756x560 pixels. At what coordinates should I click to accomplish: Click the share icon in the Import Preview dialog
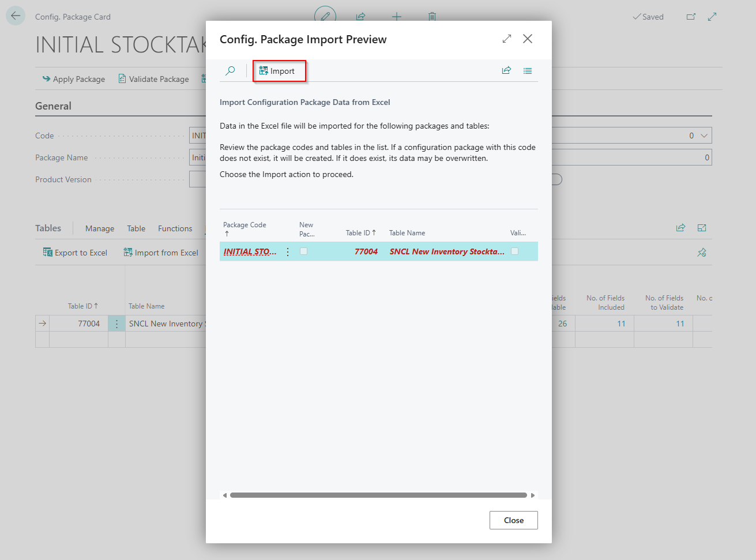coord(506,70)
